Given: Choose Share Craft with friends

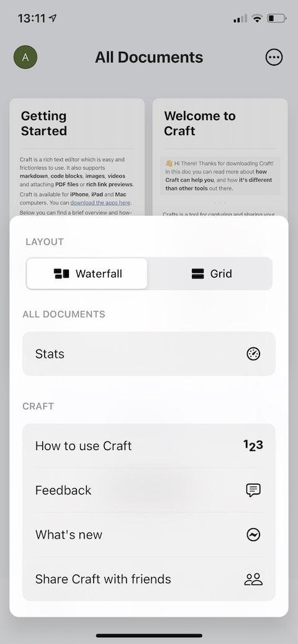Looking at the screenshot, I should tap(149, 579).
